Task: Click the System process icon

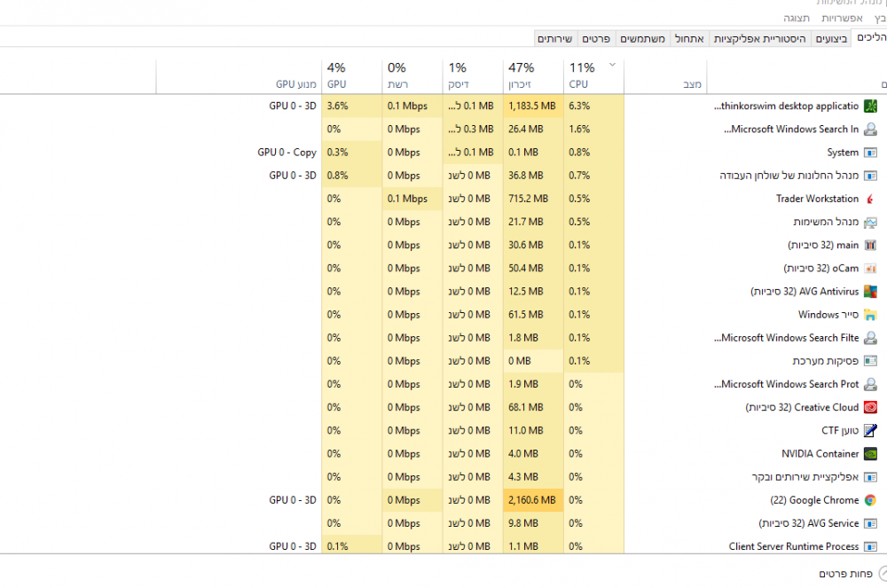Action: [x=870, y=152]
